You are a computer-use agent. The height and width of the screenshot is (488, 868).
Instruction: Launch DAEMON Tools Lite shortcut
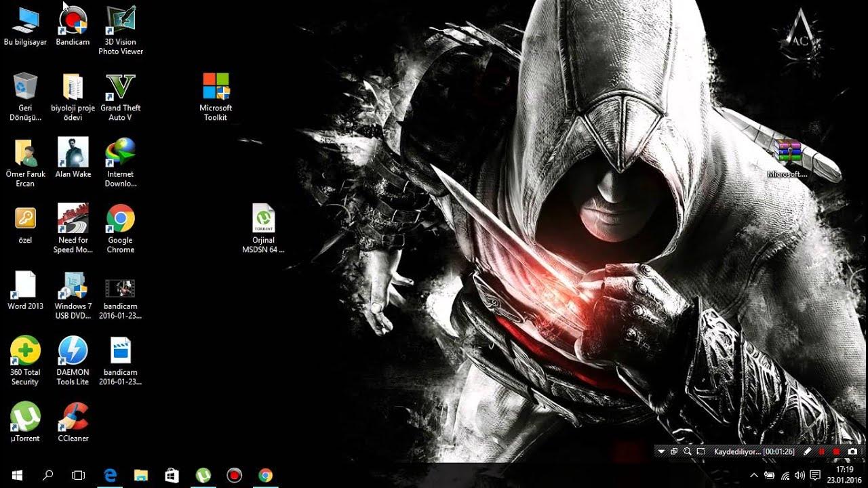(x=73, y=361)
